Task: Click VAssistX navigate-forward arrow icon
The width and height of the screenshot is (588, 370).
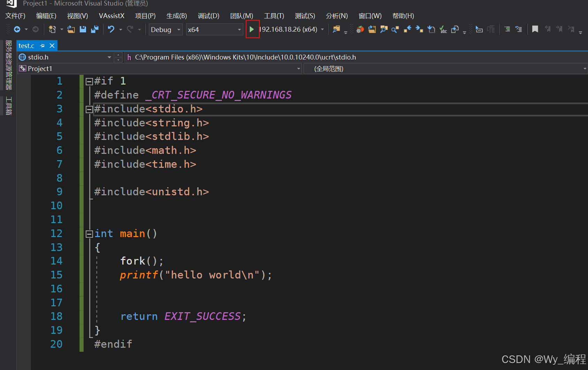Action: [419, 30]
